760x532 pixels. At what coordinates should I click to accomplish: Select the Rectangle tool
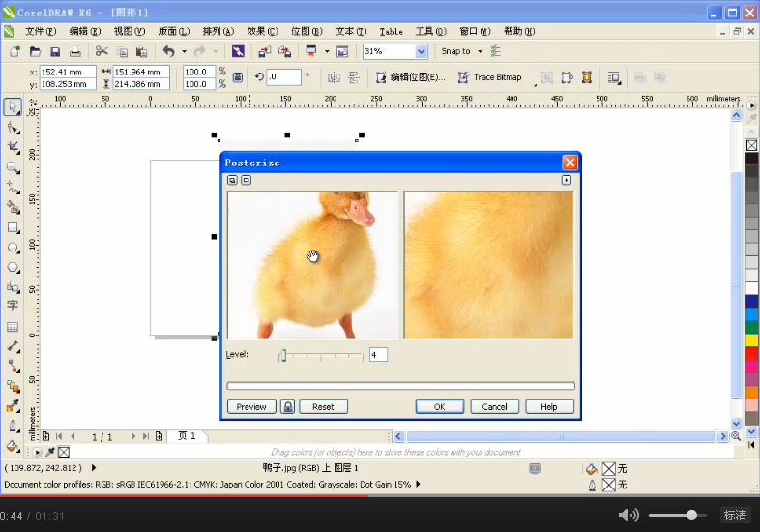[13, 227]
